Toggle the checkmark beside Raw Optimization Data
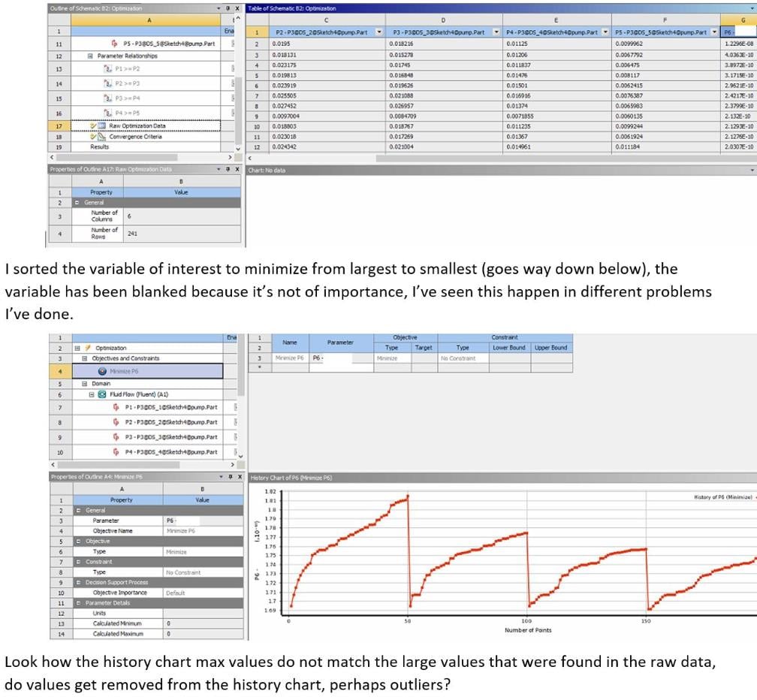 pos(92,125)
